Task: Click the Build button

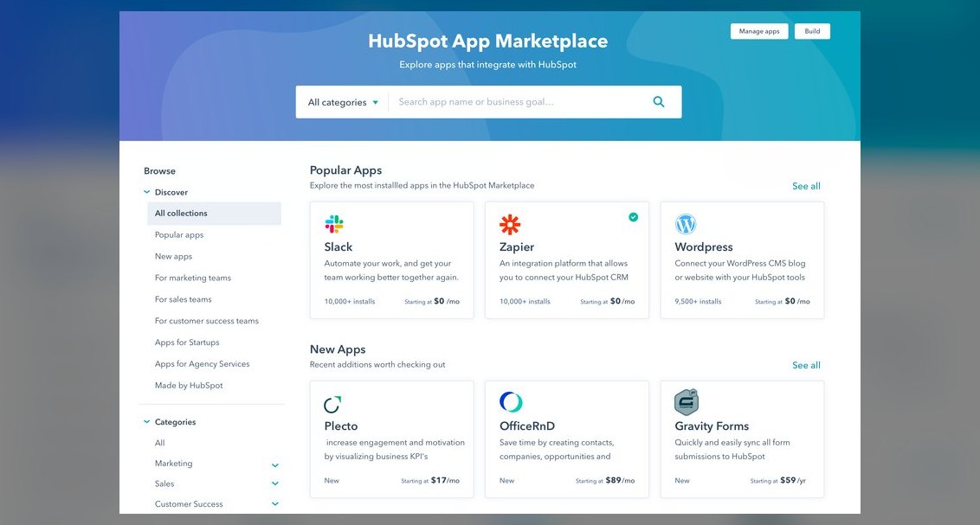Action: pyautogui.click(x=813, y=31)
